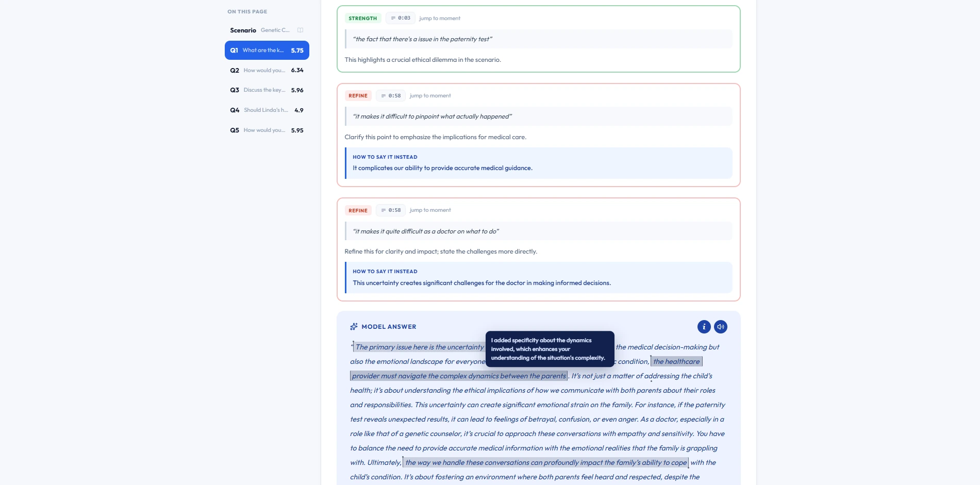Click the tooltip 'I added specificity about the dynamics'
Image resolution: width=980 pixels, height=485 pixels.
point(550,349)
